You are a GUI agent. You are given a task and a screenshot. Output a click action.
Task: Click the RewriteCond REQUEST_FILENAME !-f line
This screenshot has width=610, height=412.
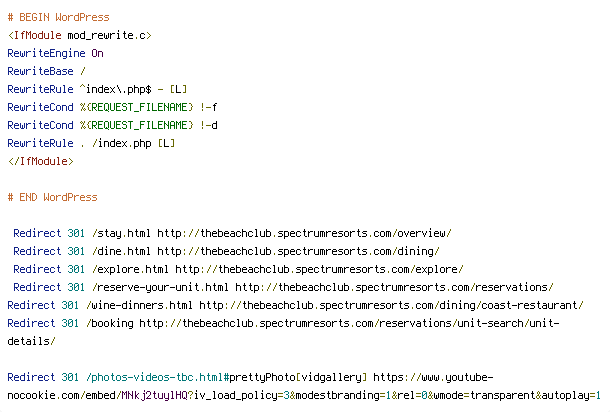112,107
